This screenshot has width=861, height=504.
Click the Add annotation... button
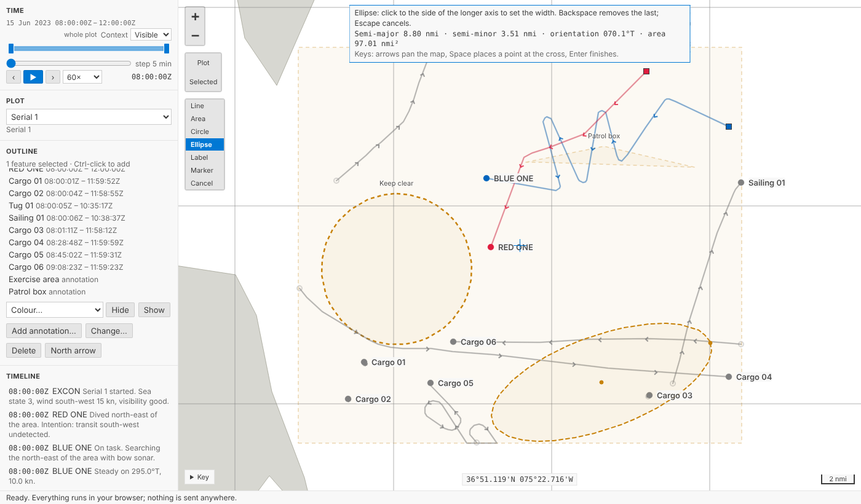click(x=44, y=331)
